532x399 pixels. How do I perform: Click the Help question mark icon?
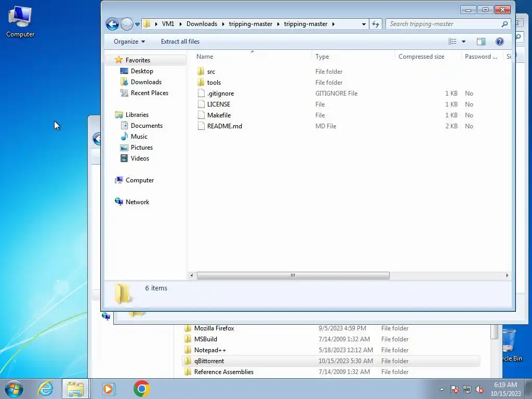tap(499, 42)
